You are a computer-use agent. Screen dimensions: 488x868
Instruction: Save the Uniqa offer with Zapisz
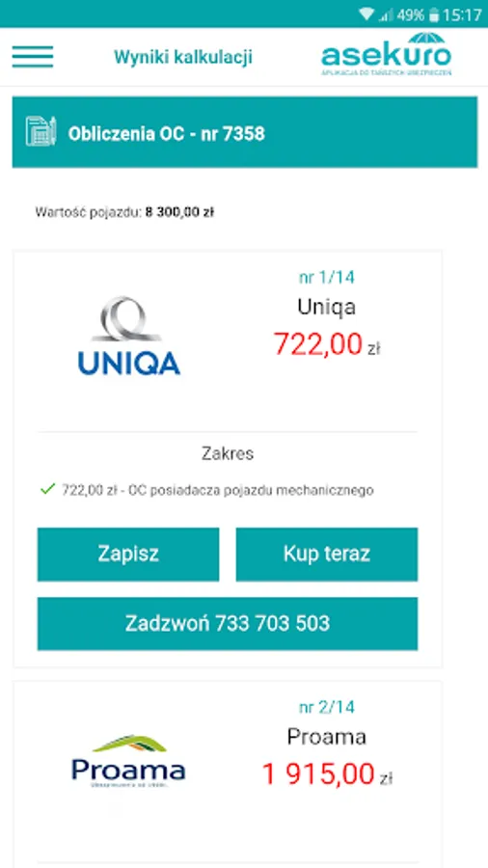pyautogui.click(x=128, y=555)
